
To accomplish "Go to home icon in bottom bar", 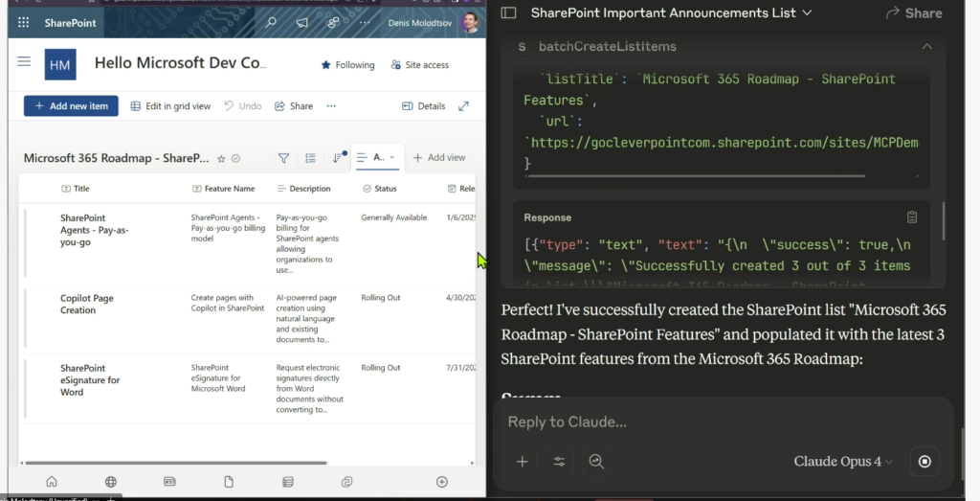I will [x=52, y=481].
